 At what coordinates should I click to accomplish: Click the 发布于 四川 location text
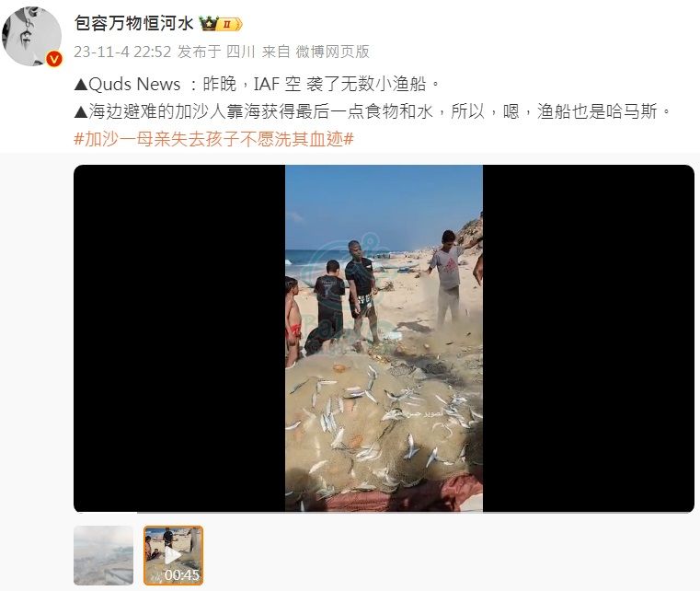216,52
